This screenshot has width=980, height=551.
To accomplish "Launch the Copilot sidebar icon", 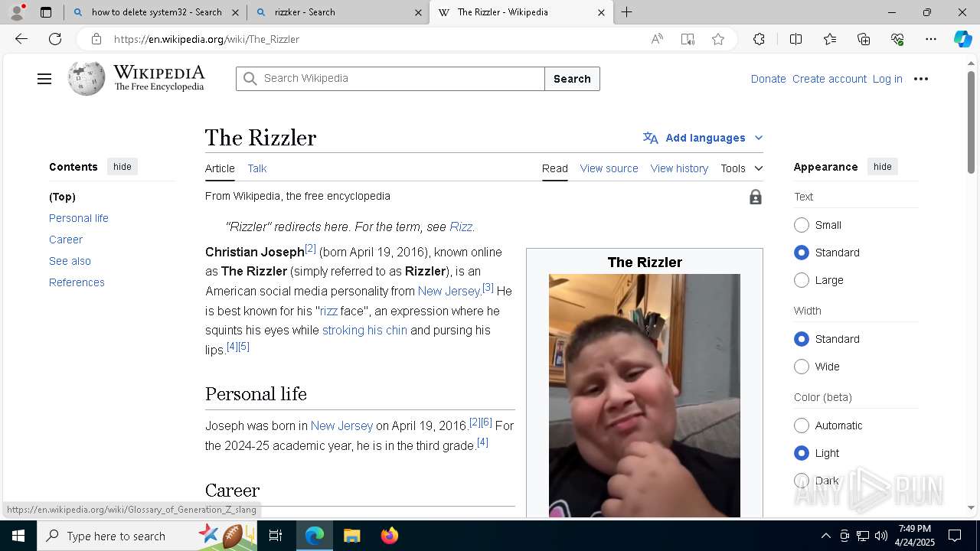I will tap(962, 39).
